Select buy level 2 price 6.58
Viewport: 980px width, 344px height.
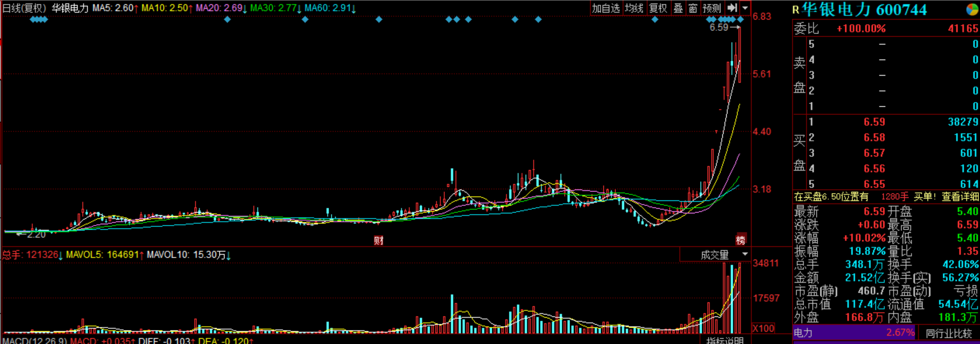coord(874,137)
